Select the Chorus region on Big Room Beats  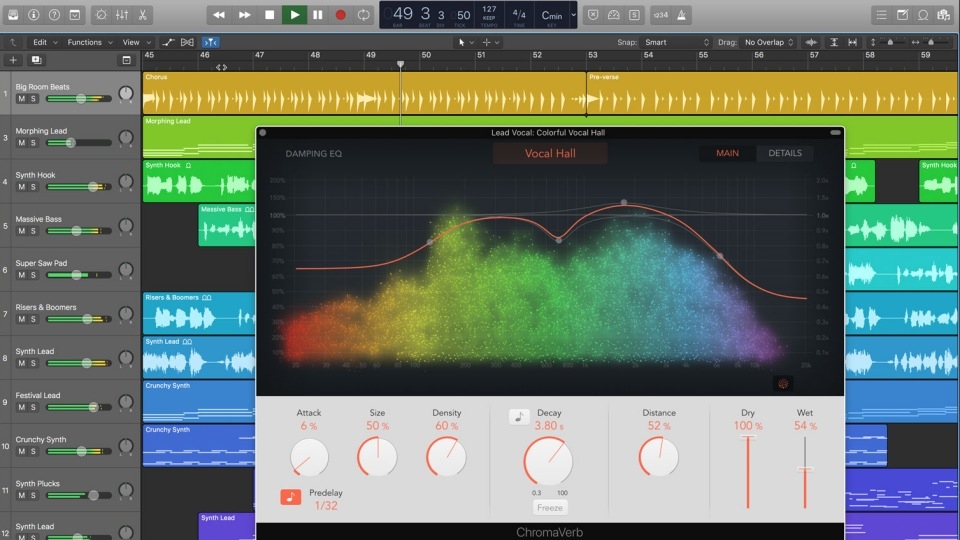tap(364, 93)
